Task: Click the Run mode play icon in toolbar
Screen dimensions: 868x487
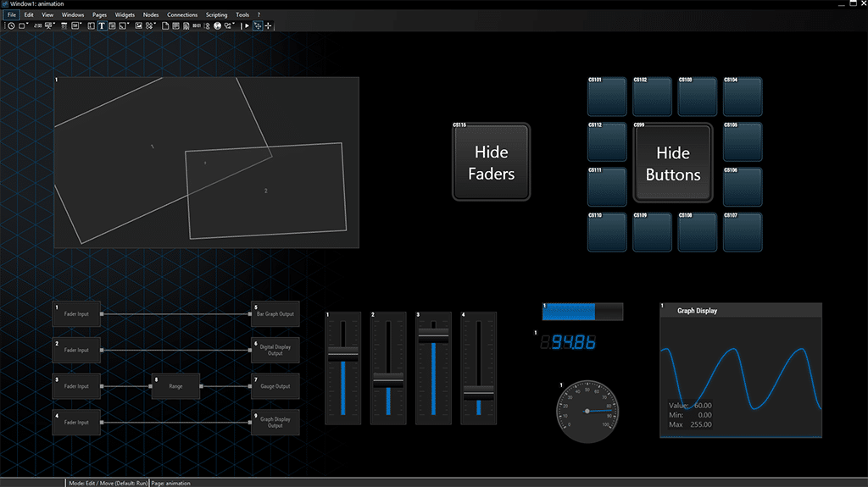Action: pos(247,26)
